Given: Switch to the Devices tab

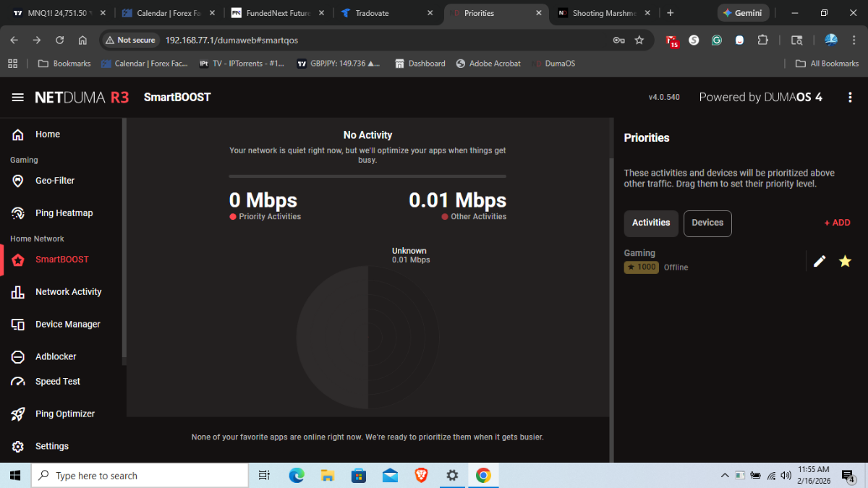Looking at the screenshot, I should click(x=707, y=223).
